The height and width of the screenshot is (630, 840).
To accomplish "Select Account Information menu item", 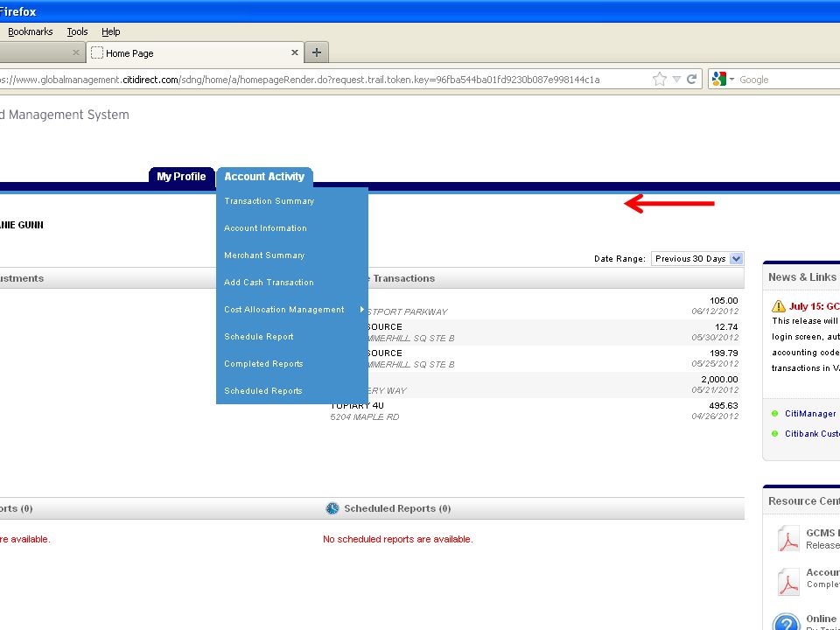I will 265,228.
